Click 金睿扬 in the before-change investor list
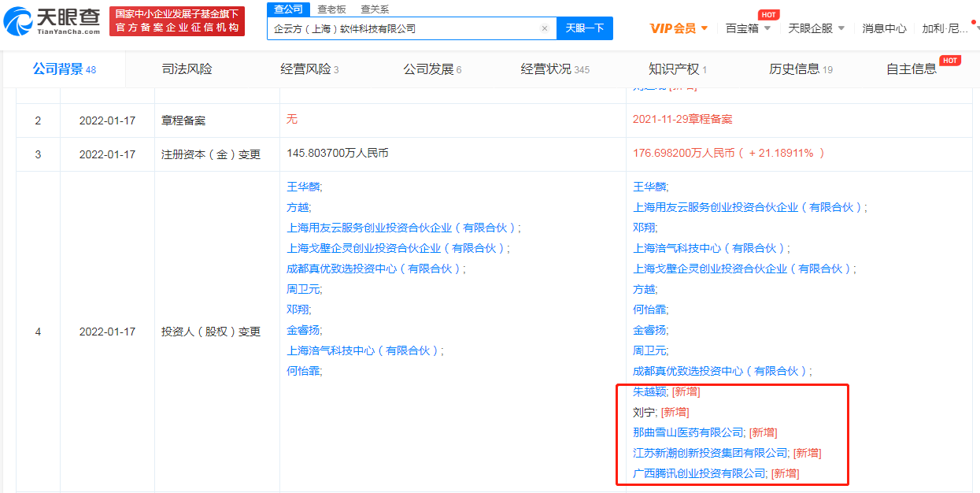The height and width of the screenshot is (493, 980). click(304, 330)
